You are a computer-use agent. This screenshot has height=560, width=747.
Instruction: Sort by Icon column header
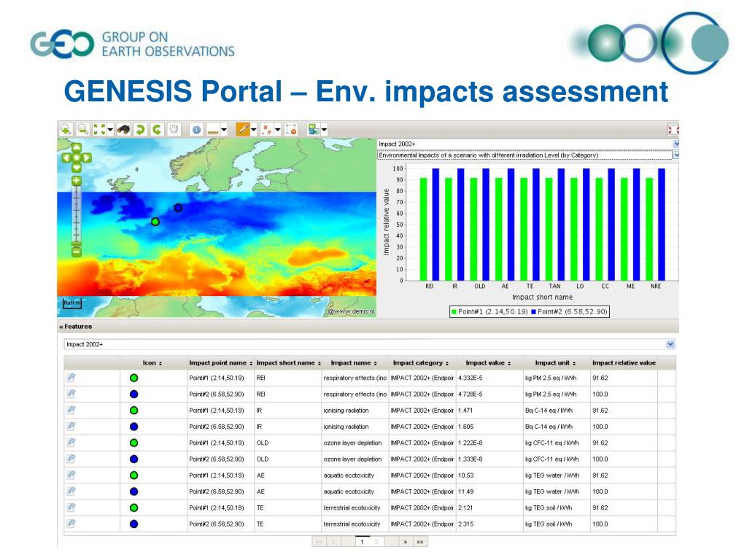click(x=152, y=363)
